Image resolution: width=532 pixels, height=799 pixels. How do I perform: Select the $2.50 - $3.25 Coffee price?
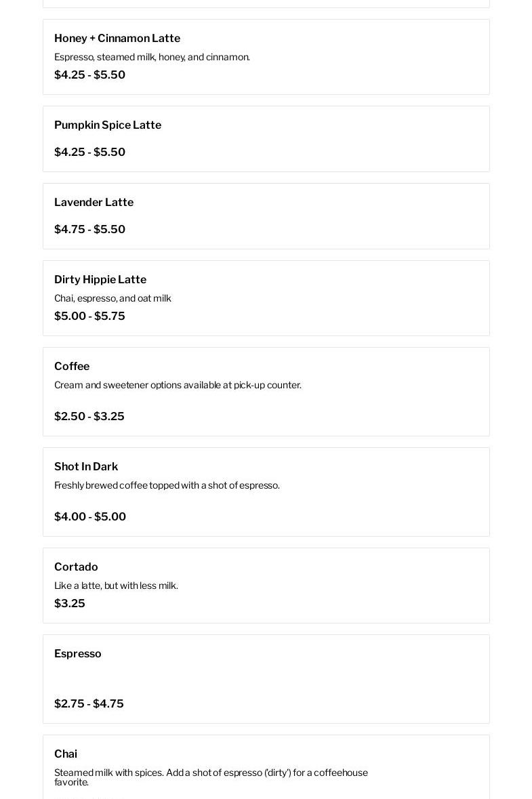pyautogui.click(x=89, y=417)
